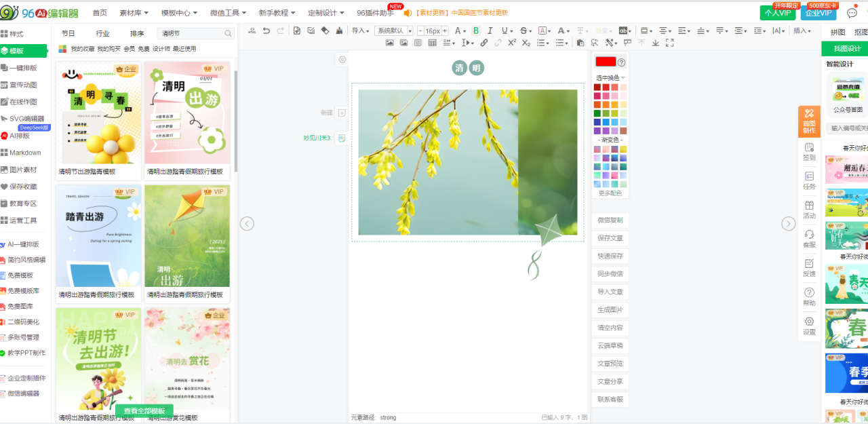The height and width of the screenshot is (424, 868).
Task: Click the 保存文章 save article button
Action: pos(610,238)
